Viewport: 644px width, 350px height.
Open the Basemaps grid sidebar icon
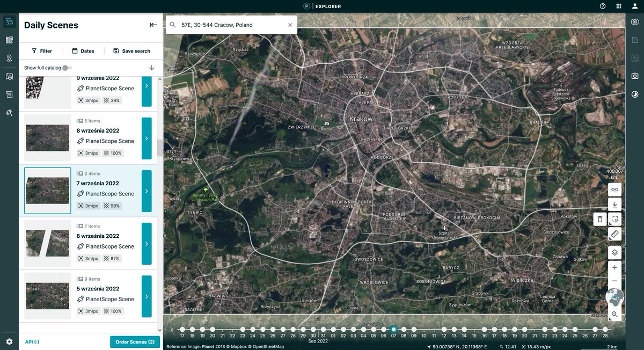[9, 40]
